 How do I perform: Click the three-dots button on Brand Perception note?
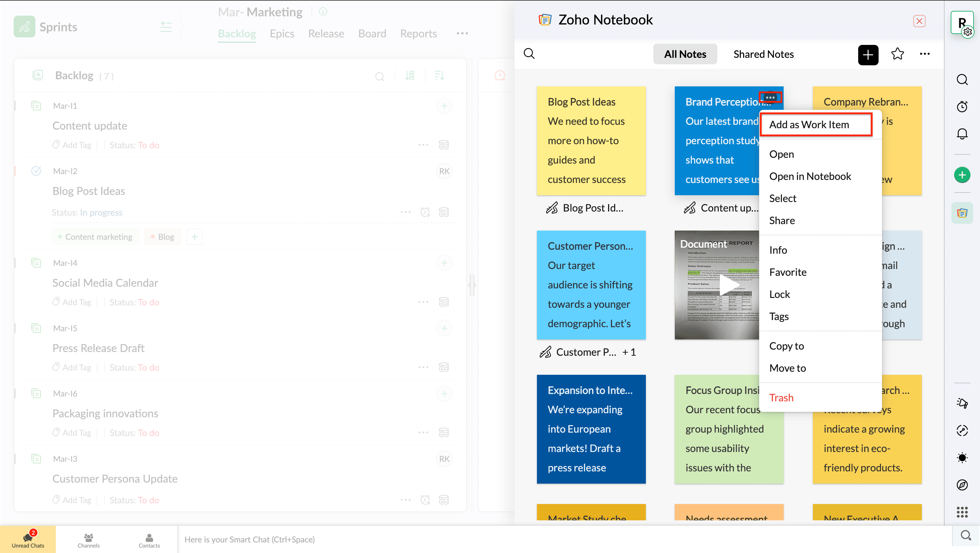770,97
